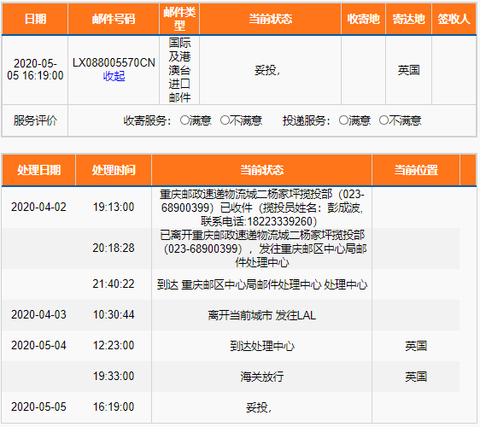480x427 pixels.
Task: Click 妥投 status in the summary row
Action: 267,70
